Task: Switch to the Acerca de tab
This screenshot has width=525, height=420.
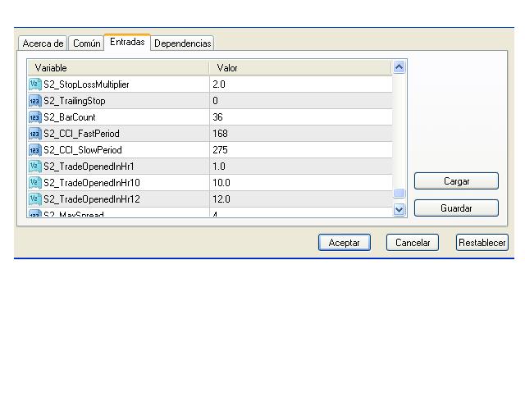Action: point(43,43)
